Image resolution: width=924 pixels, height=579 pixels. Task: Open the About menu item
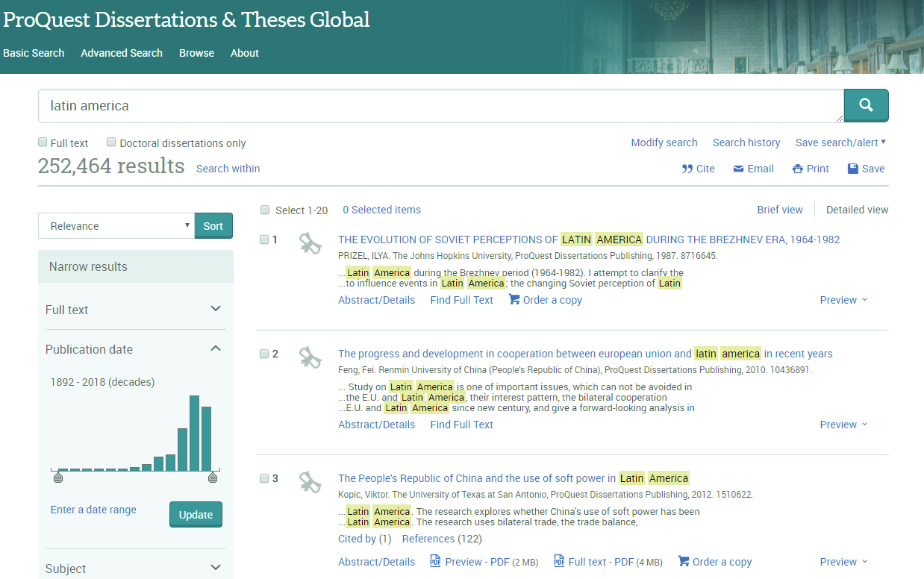tap(245, 53)
